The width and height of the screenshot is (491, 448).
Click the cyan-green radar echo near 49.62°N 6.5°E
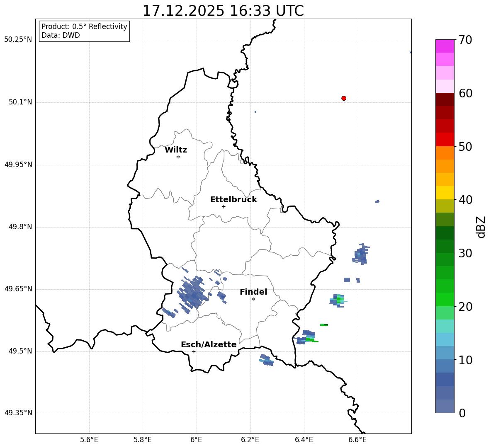(x=338, y=300)
